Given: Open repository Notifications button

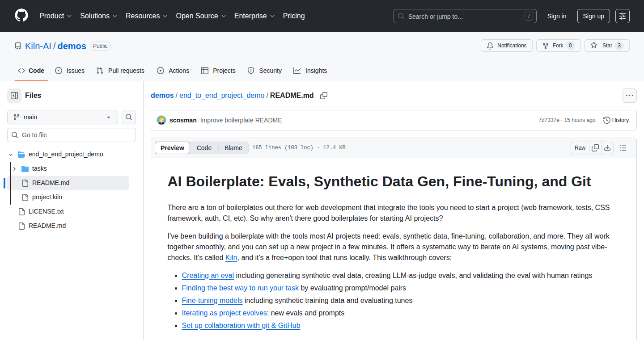Looking at the screenshot, I should click(x=507, y=46).
